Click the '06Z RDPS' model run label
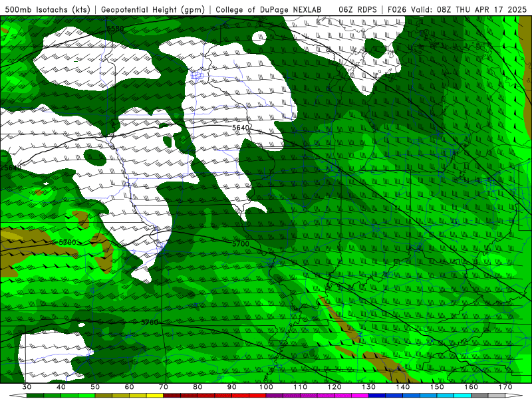 pyautogui.click(x=358, y=10)
